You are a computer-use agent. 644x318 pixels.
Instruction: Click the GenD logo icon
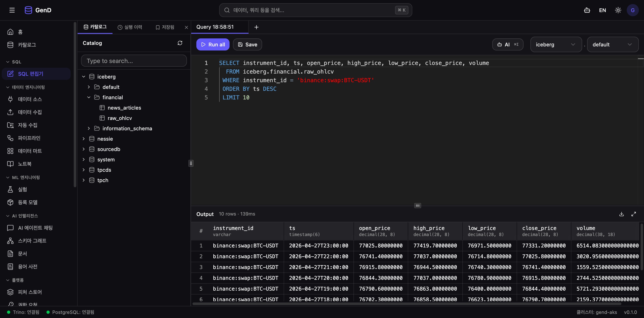pyautogui.click(x=28, y=10)
